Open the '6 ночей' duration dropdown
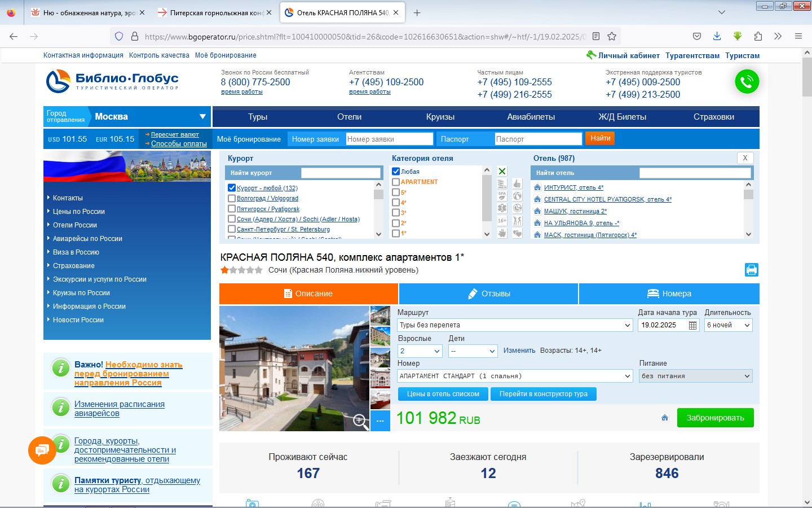 [729, 325]
